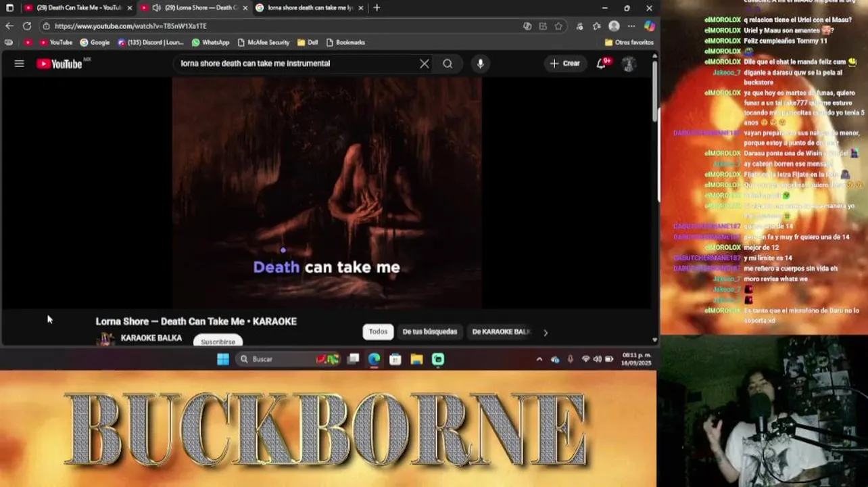Go to the YouTube home logo
Screen dimensions: 868x487
coord(59,64)
